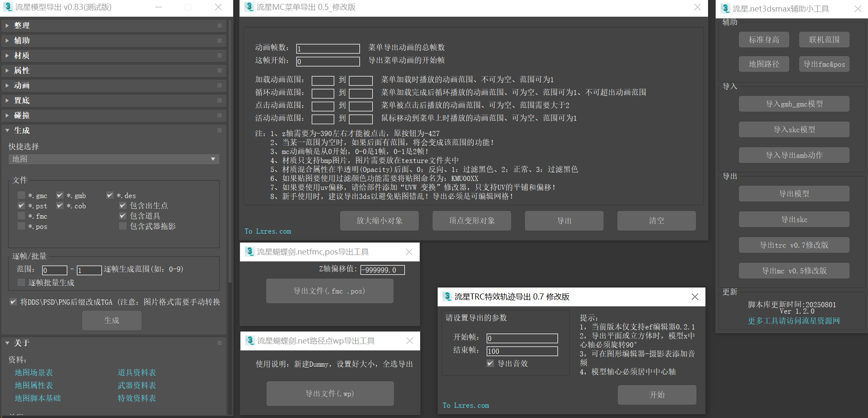The height and width of the screenshot is (418, 868).
Task: Click the 导出模型 button
Action: click(x=794, y=194)
